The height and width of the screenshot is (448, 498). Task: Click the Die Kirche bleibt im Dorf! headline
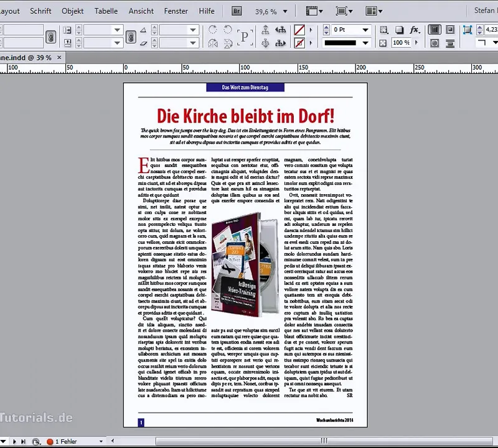click(x=245, y=116)
